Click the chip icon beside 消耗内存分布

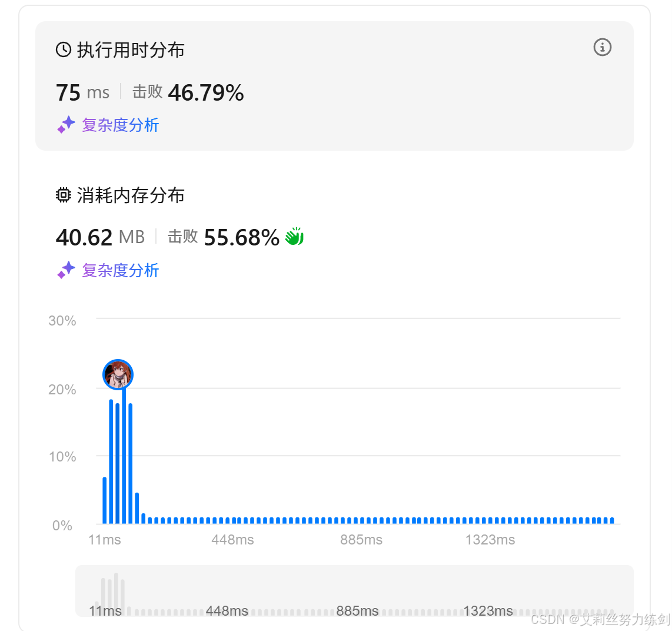coord(64,195)
